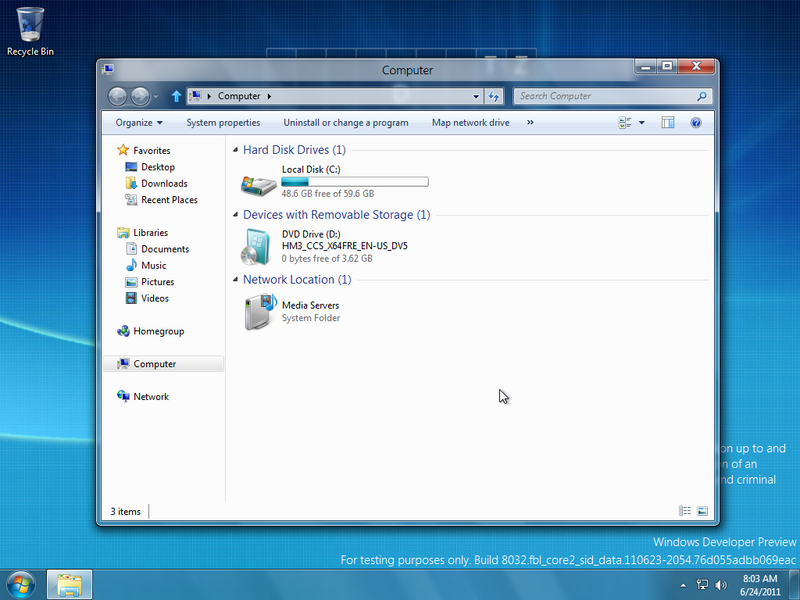This screenshot has height=600, width=800.
Task: Open the address bar history dropdown
Action: click(476, 96)
